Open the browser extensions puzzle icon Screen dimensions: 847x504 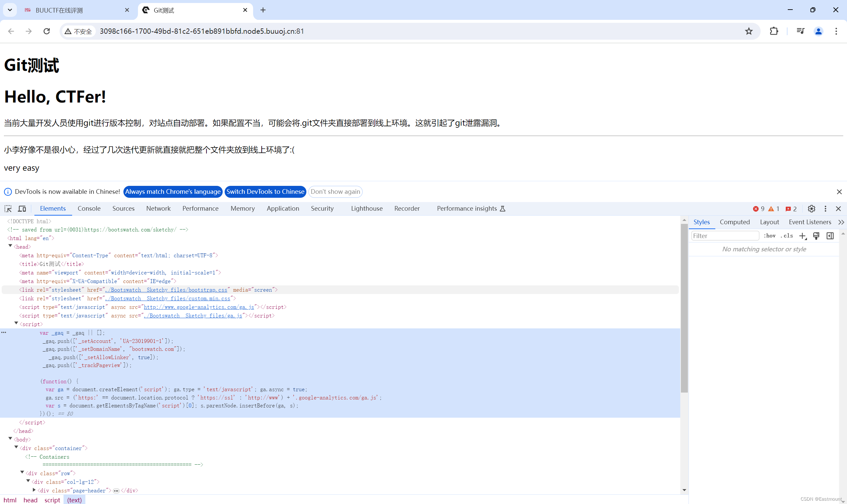coord(774,31)
